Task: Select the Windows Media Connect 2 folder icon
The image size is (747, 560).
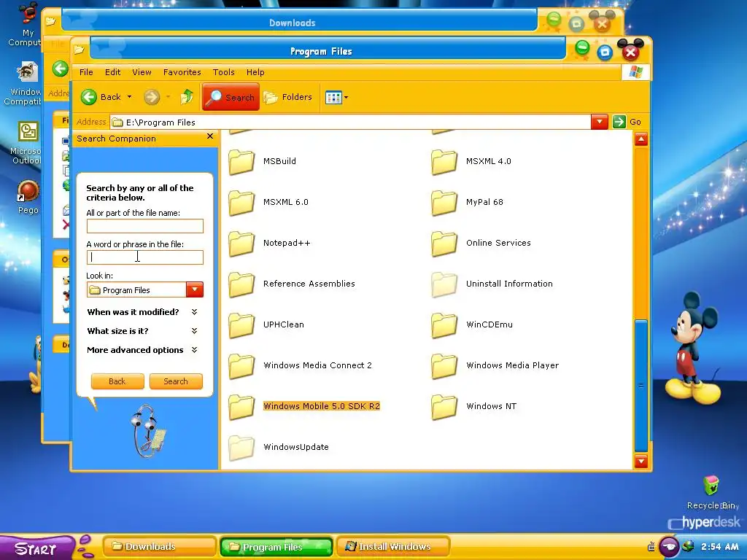Action: click(241, 367)
